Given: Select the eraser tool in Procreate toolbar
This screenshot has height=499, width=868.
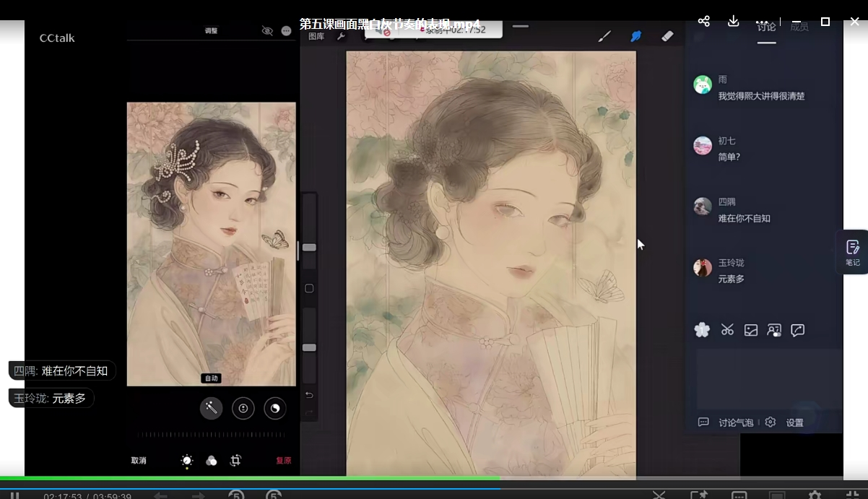Looking at the screenshot, I should click(667, 36).
